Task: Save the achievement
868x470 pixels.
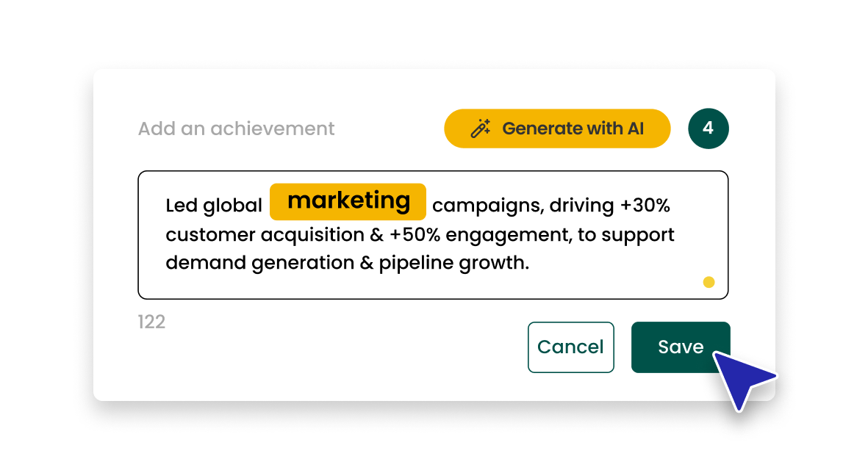Action: click(x=681, y=347)
